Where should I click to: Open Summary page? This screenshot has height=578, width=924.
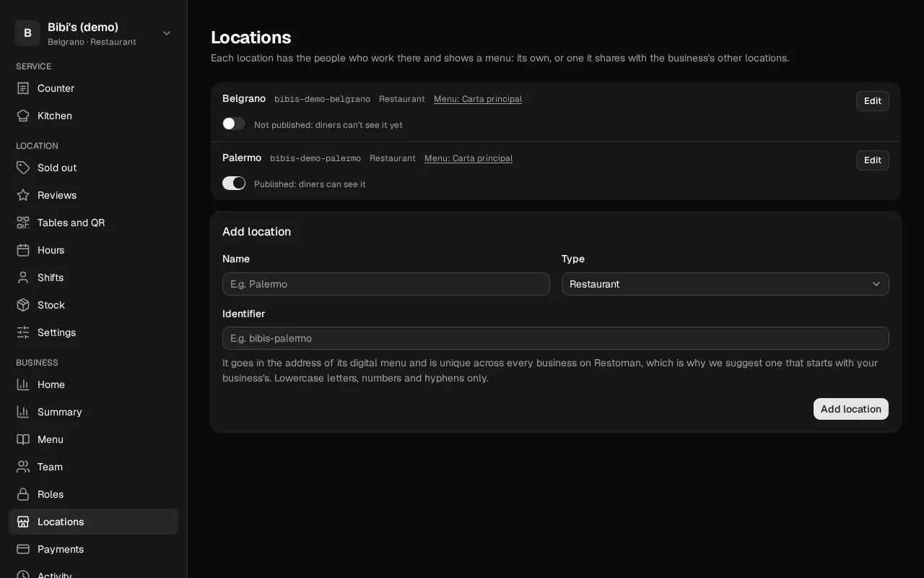click(x=94, y=412)
